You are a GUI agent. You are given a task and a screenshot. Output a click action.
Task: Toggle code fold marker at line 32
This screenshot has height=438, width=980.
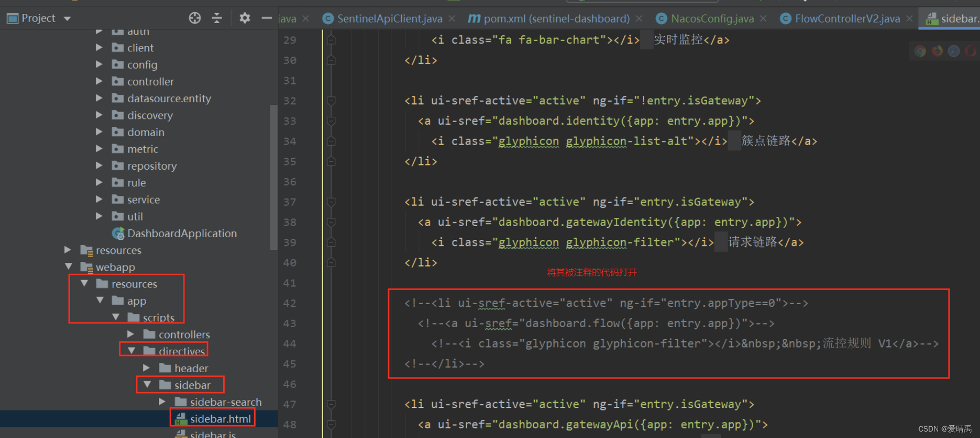click(x=331, y=101)
